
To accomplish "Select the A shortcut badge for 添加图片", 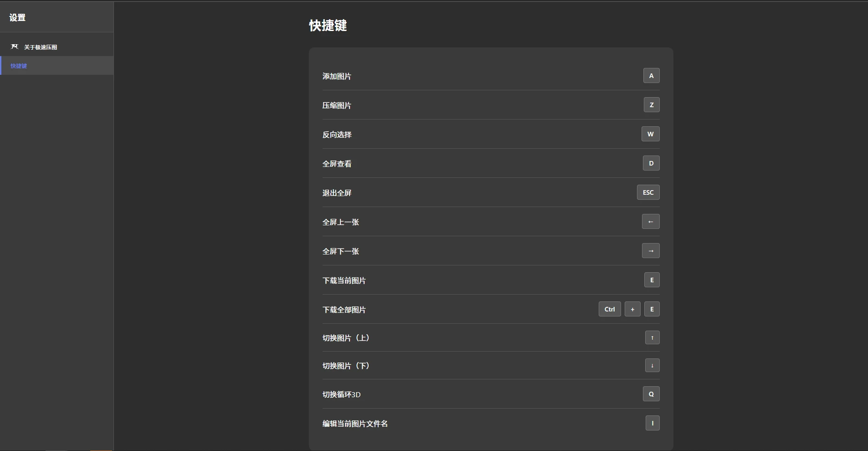I will point(650,75).
